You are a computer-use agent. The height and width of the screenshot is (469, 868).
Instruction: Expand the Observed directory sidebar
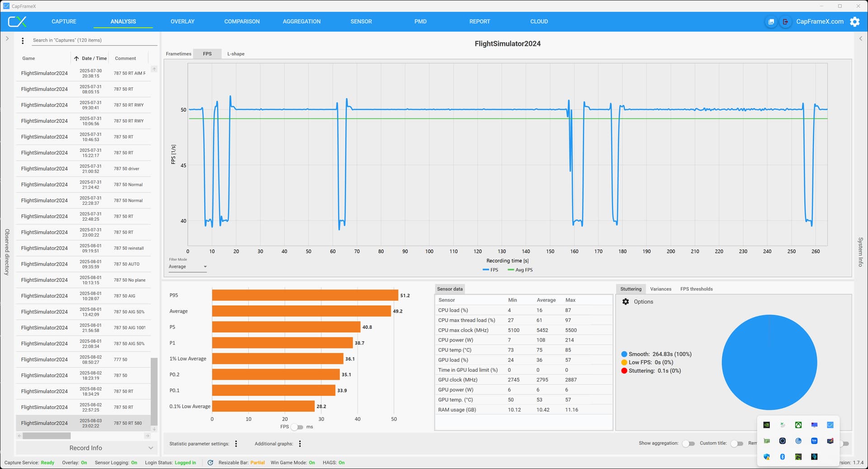(7, 39)
